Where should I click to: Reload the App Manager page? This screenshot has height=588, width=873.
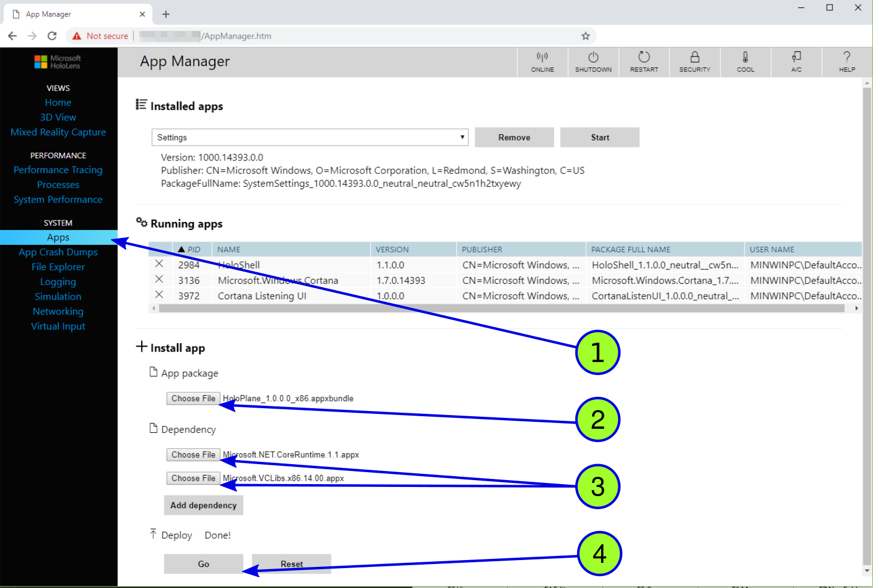point(52,36)
